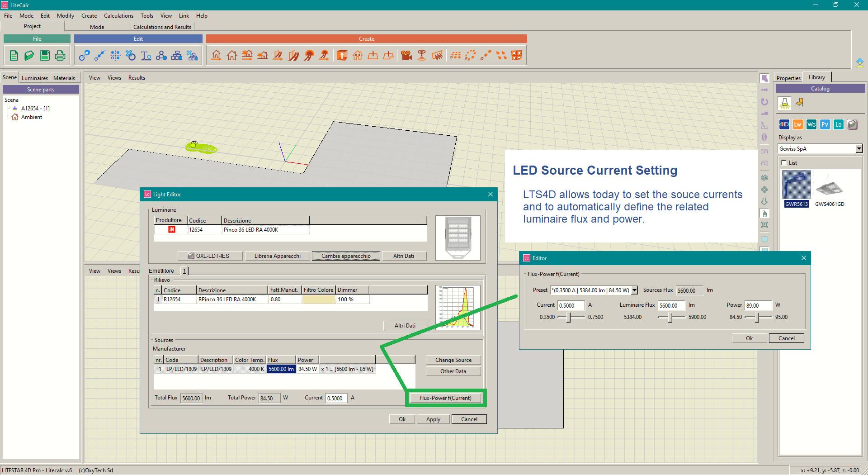The image size is (868, 475).
Task: Select the furniture chair catalog icon
Action: (799, 104)
